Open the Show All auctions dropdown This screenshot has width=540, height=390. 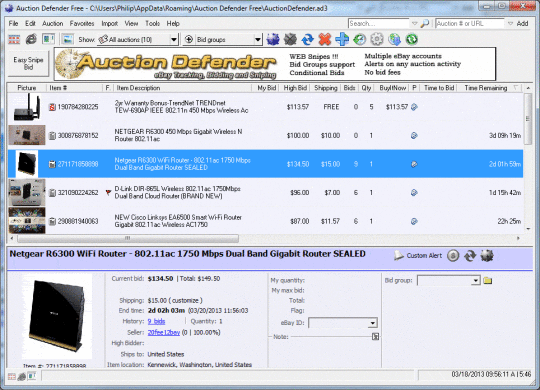coord(174,40)
